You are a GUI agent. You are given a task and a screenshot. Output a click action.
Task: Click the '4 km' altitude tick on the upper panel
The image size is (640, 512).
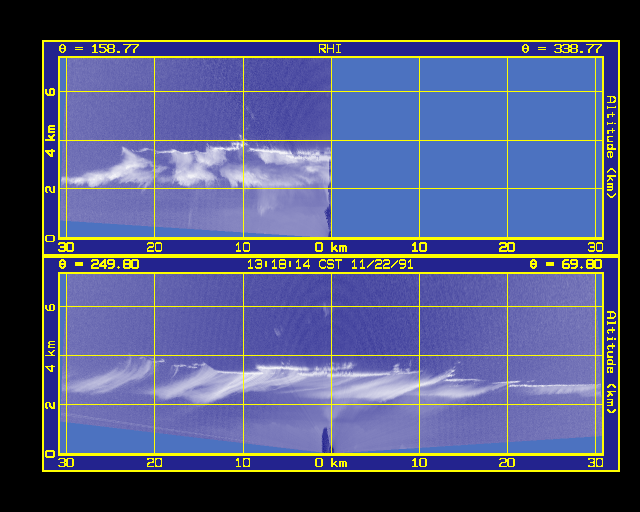pos(51,141)
